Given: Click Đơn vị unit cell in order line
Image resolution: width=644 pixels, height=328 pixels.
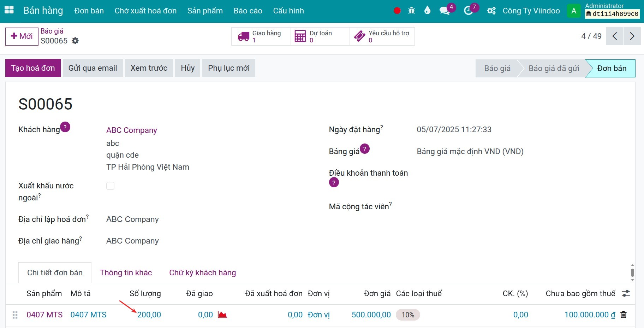Looking at the screenshot, I should (x=318, y=315).
